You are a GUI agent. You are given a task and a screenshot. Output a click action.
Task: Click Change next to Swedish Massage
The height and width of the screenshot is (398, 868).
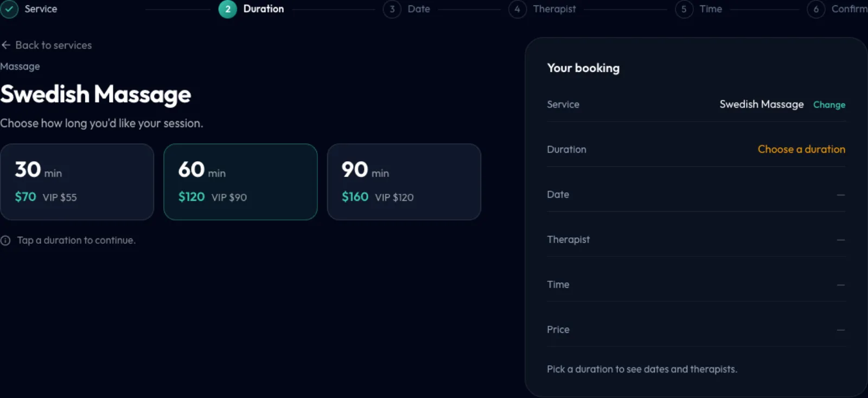tap(829, 105)
